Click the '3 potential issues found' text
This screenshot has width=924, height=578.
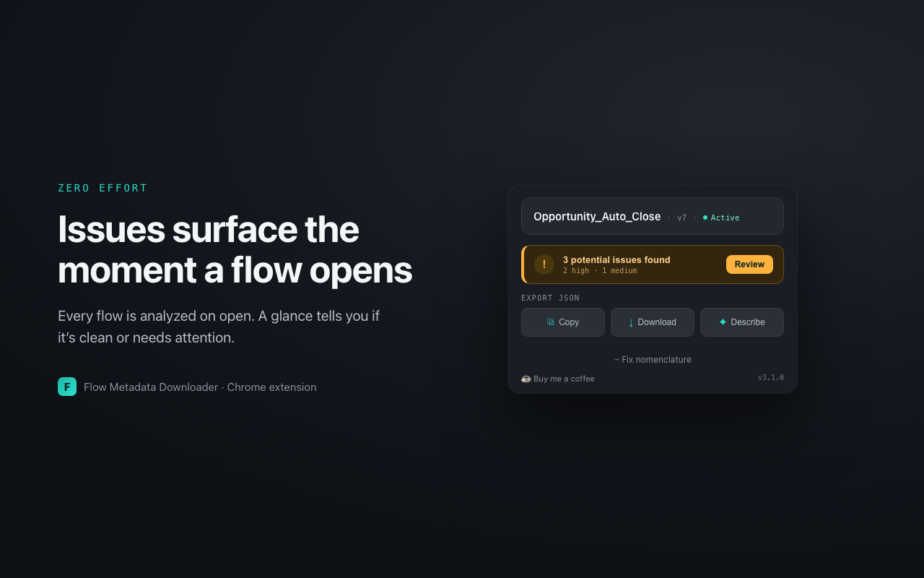click(616, 260)
